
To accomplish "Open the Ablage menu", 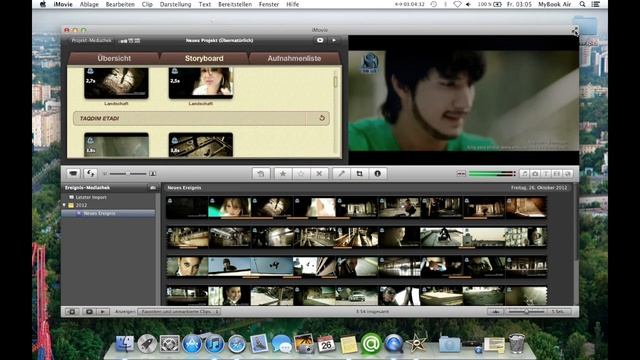I will [x=89, y=4].
